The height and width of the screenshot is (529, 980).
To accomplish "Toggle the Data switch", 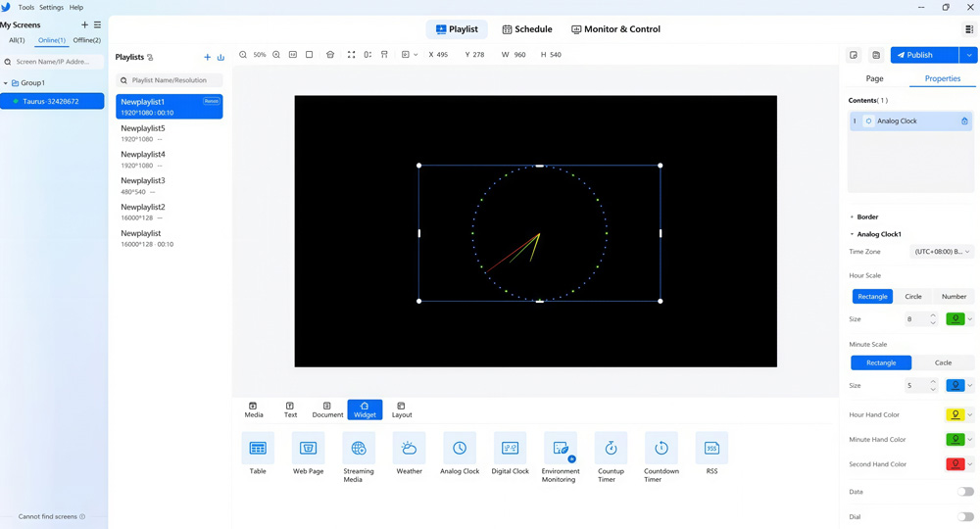I will [x=965, y=492].
